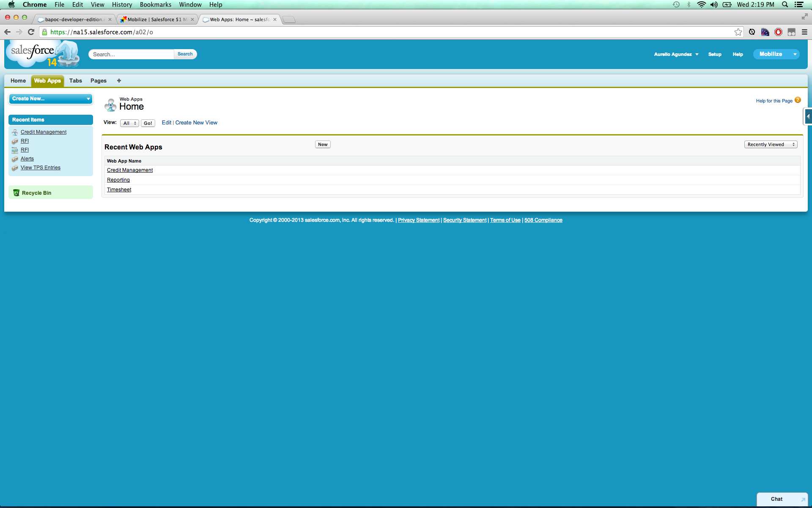The image size is (812, 508).
Task: Collapse the right sidebar arrow handle
Action: coord(808,116)
